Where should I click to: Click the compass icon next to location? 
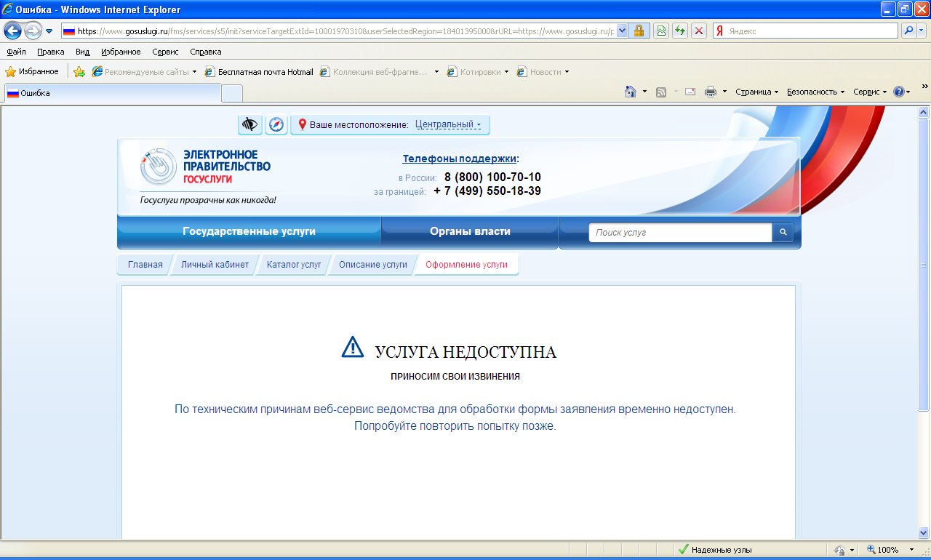pyautogui.click(x=276, y=124)
